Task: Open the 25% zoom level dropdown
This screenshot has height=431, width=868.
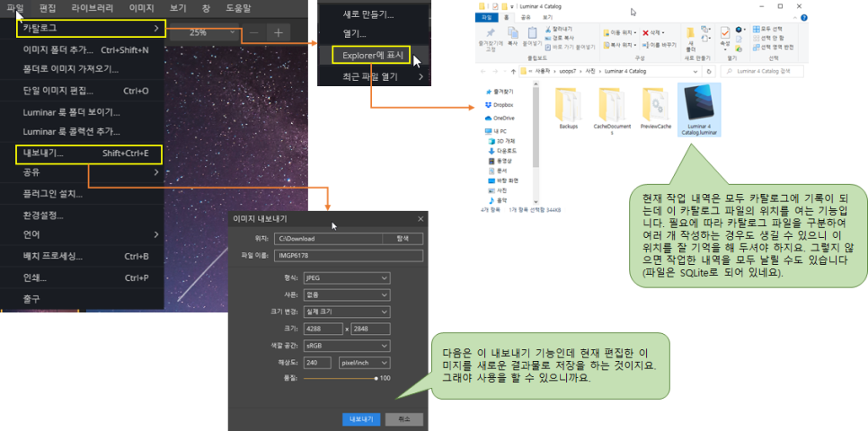Action: pos(204,32)
